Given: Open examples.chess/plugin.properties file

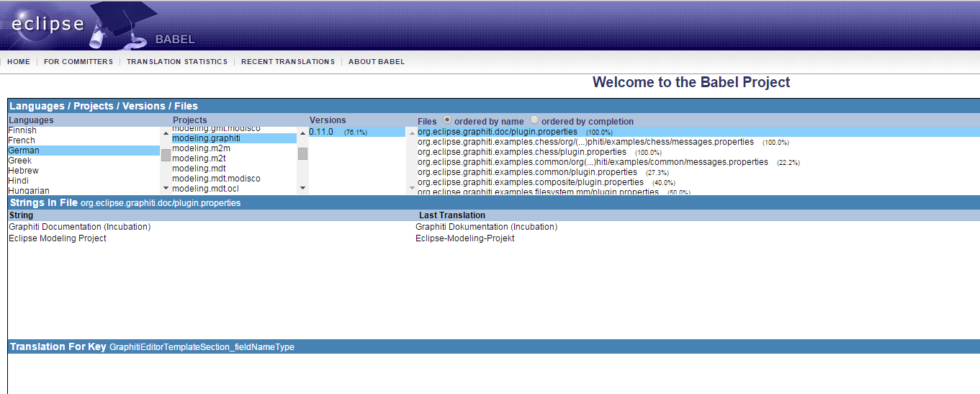Looking at the screenshot, I should [522, 152].
